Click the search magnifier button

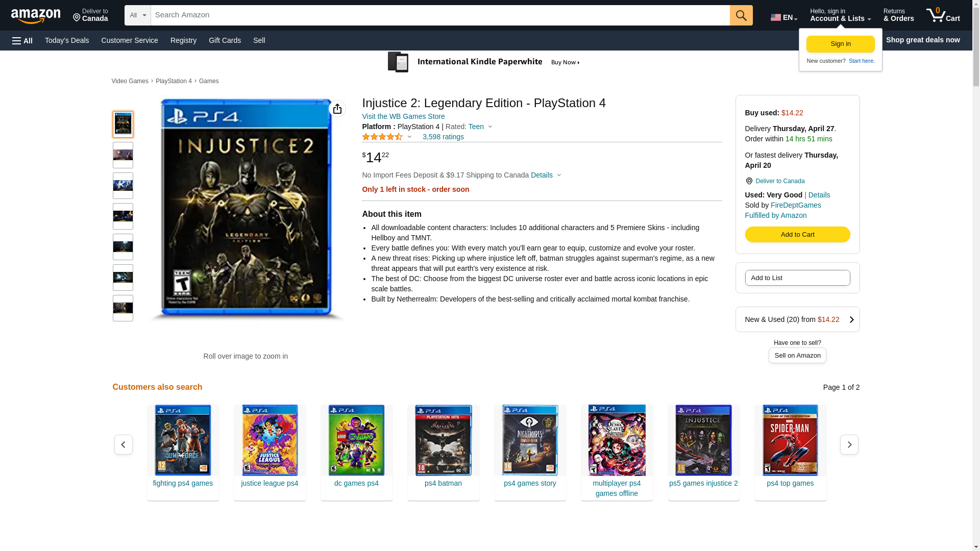point(741,15)
